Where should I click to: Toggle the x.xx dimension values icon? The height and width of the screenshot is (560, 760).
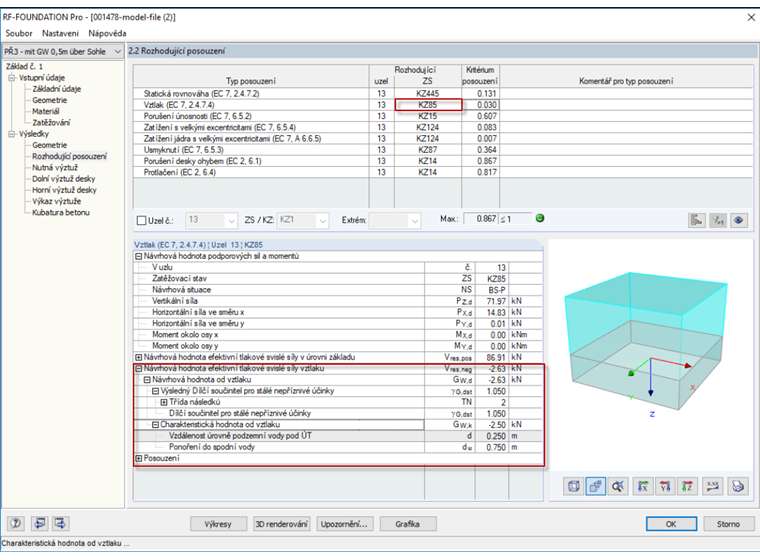pos(712,486)
